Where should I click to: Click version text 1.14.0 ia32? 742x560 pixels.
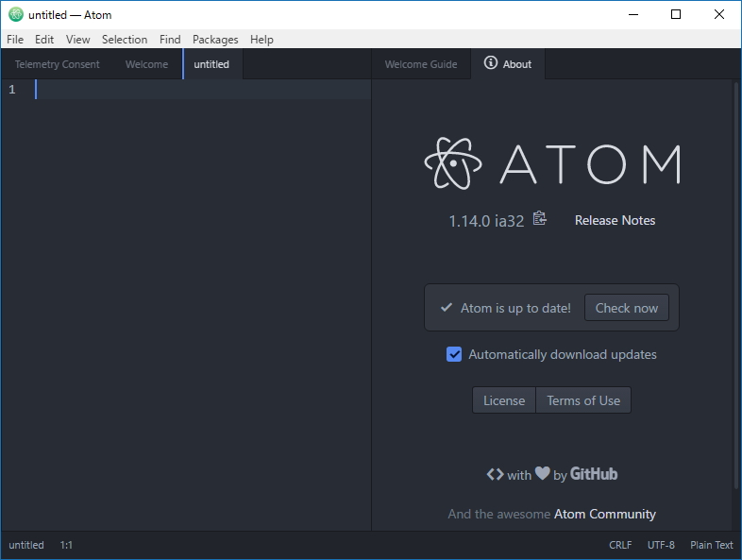[x=486, y=221]
